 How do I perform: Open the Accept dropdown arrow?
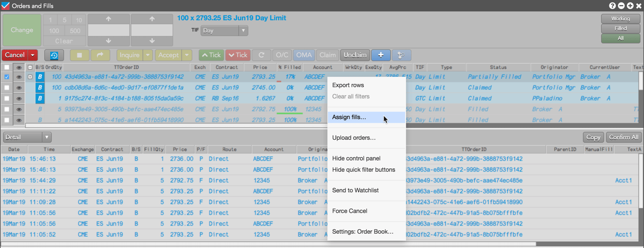(187, 55)
